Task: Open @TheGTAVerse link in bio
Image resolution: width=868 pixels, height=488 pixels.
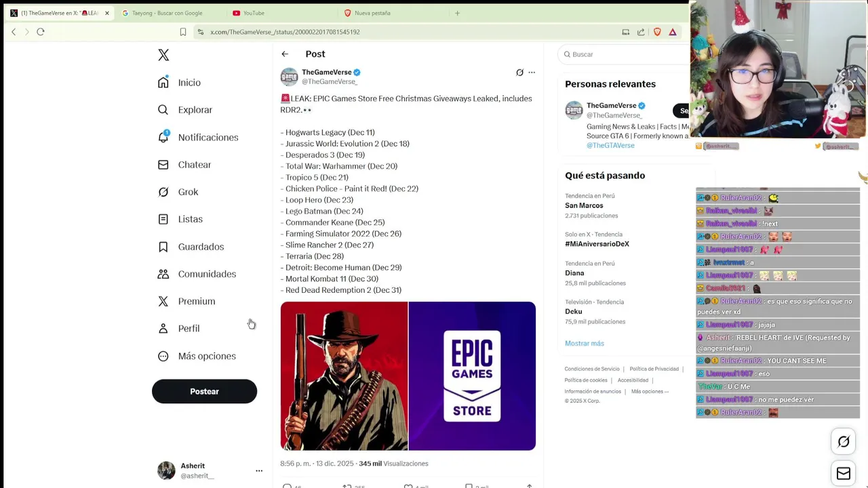Action: coord(610,145)
